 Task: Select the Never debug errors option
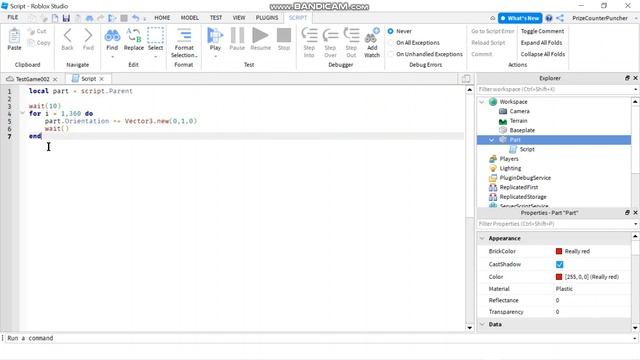click(x=391, y=31)
